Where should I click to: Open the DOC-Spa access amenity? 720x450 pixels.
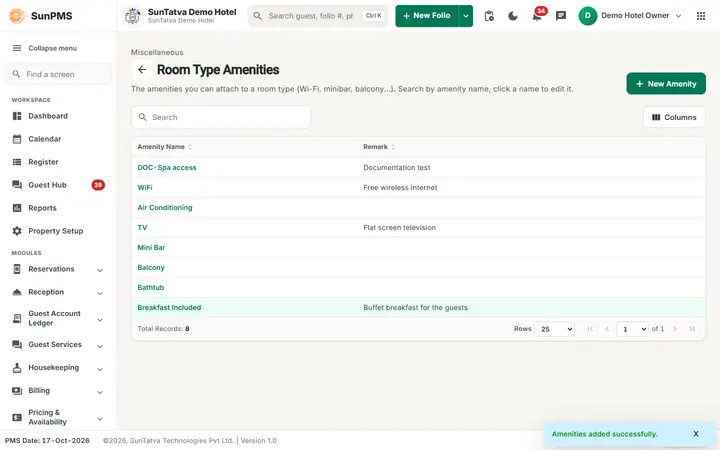tap(167, 168)
